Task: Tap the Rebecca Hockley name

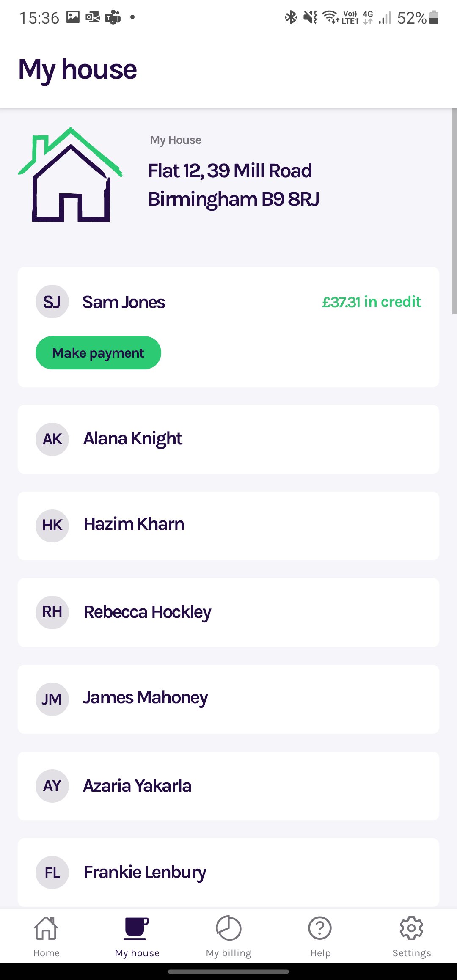Action: (147, 612)
